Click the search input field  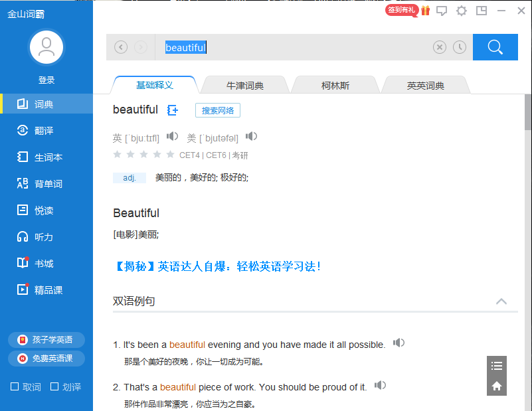[292, 47]
